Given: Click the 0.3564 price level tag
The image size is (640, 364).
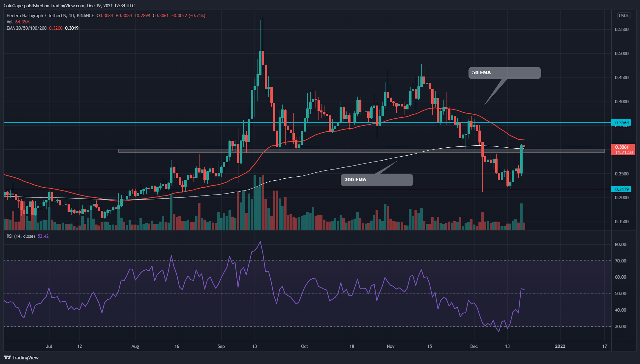Looking at the screenshot, I should [x=621, y=123].
